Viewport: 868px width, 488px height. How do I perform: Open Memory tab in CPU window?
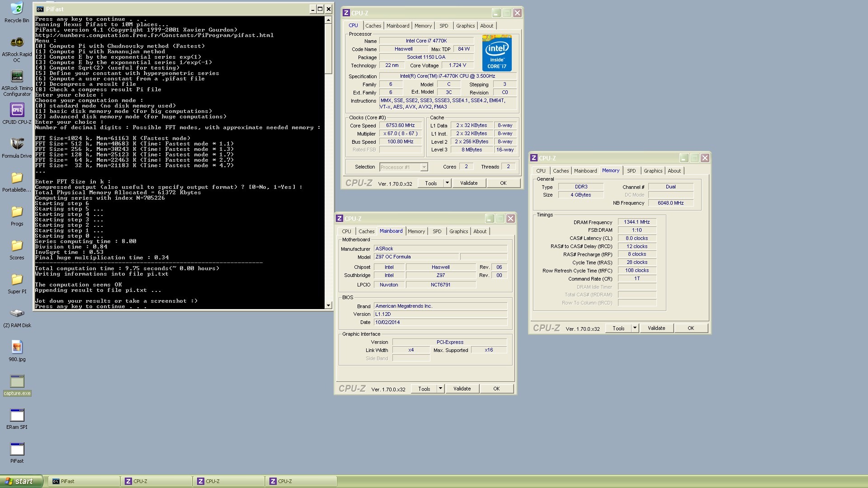pyautogui.click(x=423, y=26)
